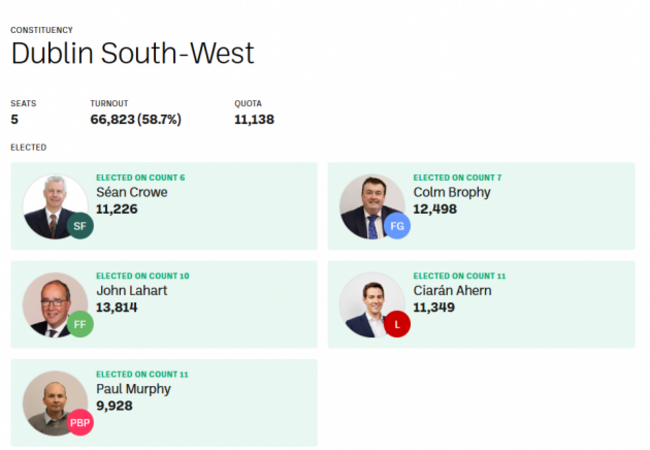Select the Ciarán Ahern name link
Screen dimensions: 650x450
coord(452,290)
